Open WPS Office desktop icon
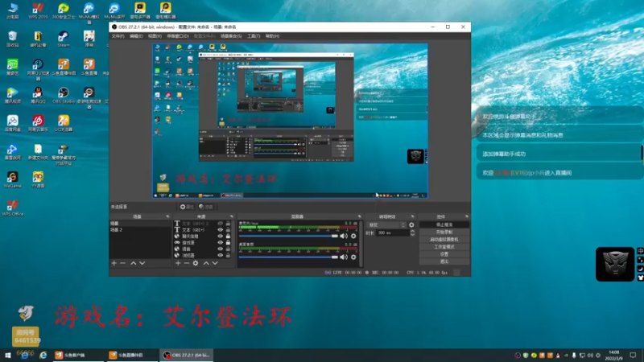This screenshot has width=644, height=362. [12, 208]
